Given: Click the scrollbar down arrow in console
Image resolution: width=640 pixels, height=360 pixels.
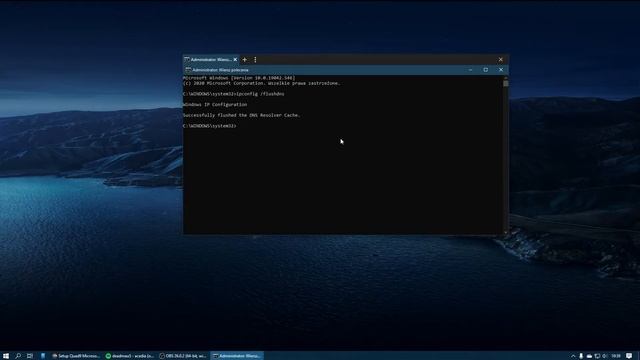Looking at the screenshot, I should tap(506, 232).
